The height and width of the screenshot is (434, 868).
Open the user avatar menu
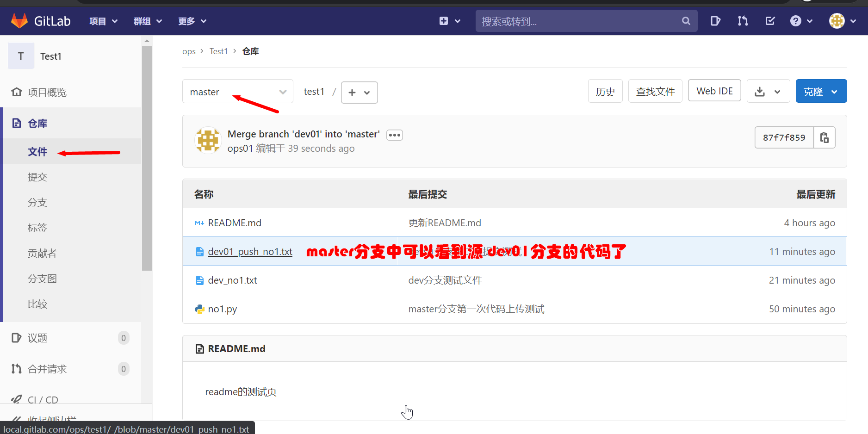click(842, 21)
